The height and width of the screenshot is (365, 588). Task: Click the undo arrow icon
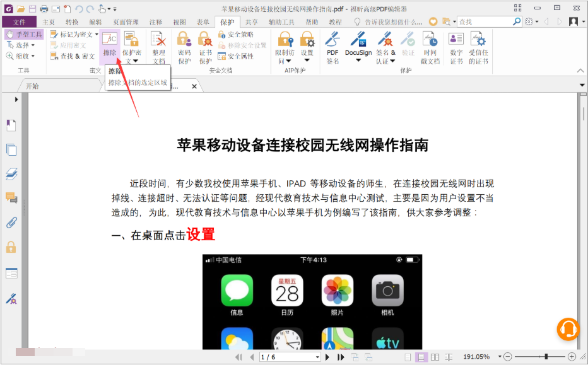pos(79,9)
